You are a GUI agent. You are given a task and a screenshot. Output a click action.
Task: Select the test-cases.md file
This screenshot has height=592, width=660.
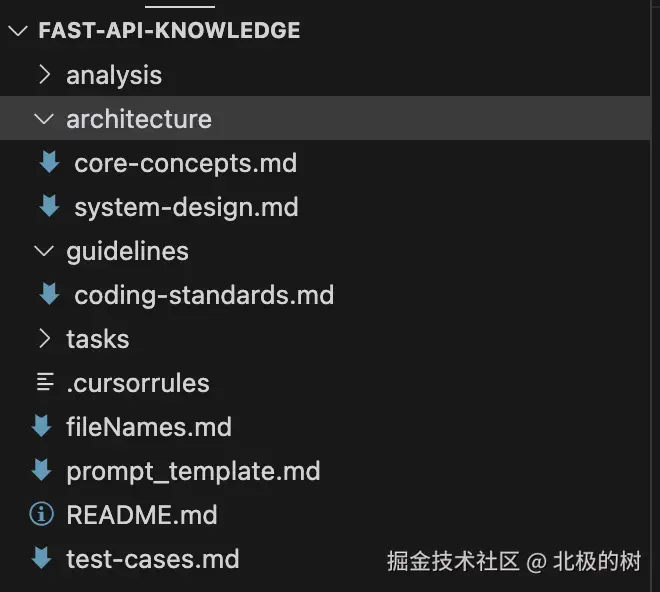152,559
